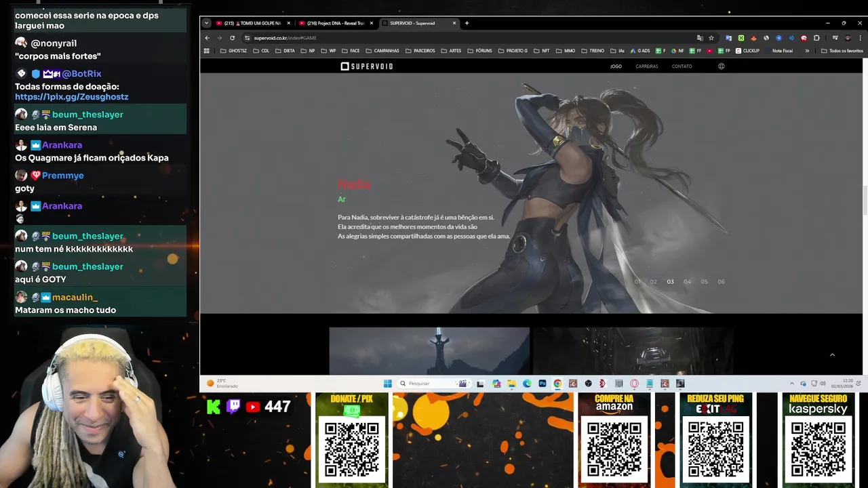868x488 pixels.
Task: Open the PARCEIROS bookmark folder
Action: (420, 51)
